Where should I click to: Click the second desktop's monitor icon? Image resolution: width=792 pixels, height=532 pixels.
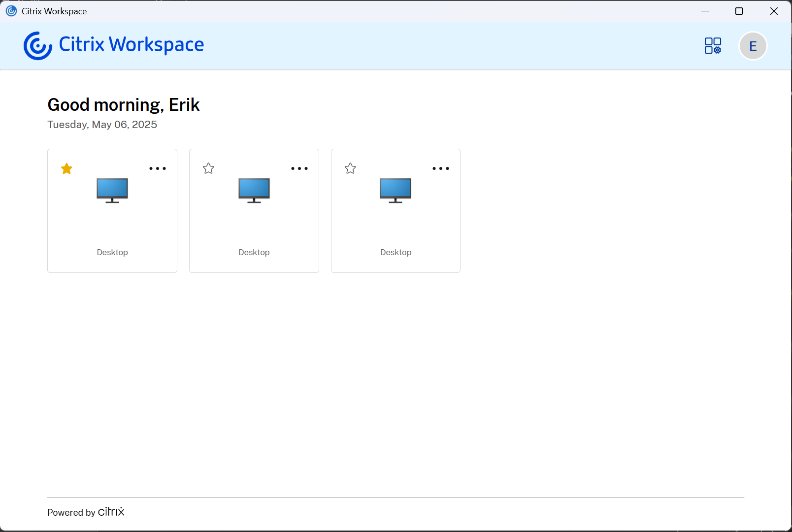(x=254, y=191)
